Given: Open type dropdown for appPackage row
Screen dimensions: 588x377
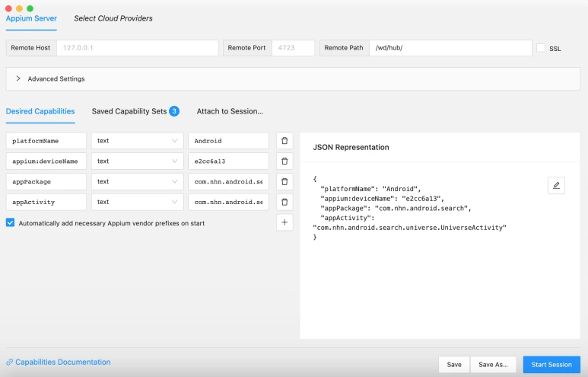Looking at the screenshot, I should [137, 182].
